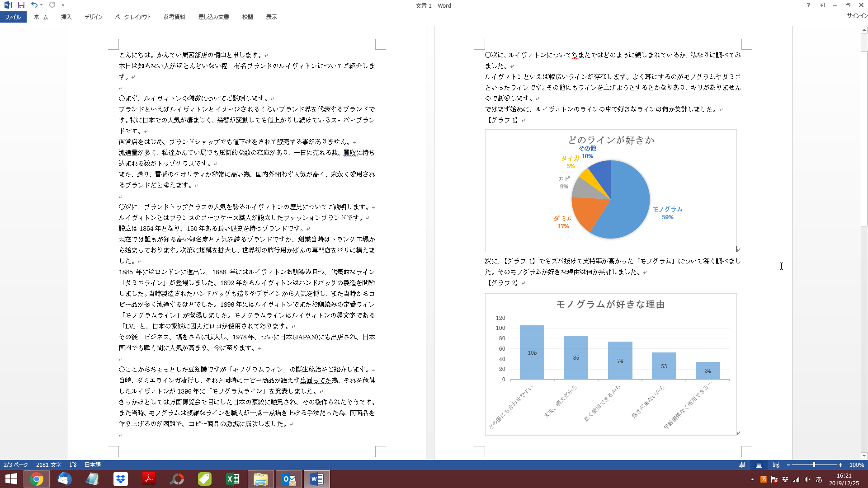Switch to Read Mode view
The width and height of the screenshot is (868, 488).
(742, 465)
